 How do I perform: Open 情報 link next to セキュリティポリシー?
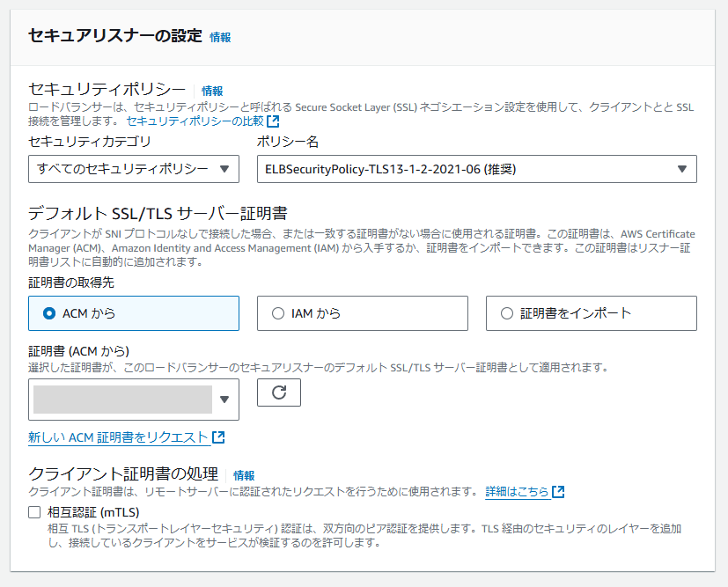tap(212, 91)
